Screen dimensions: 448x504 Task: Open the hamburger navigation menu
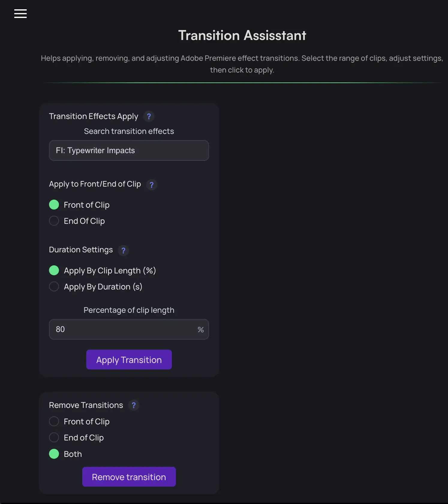coord(20,13)
